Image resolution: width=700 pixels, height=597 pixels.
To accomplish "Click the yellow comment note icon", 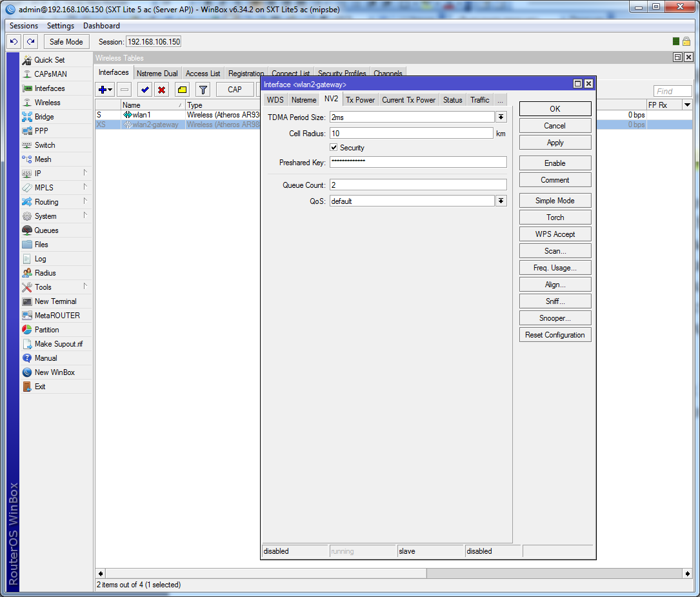I will coord(182,90).
